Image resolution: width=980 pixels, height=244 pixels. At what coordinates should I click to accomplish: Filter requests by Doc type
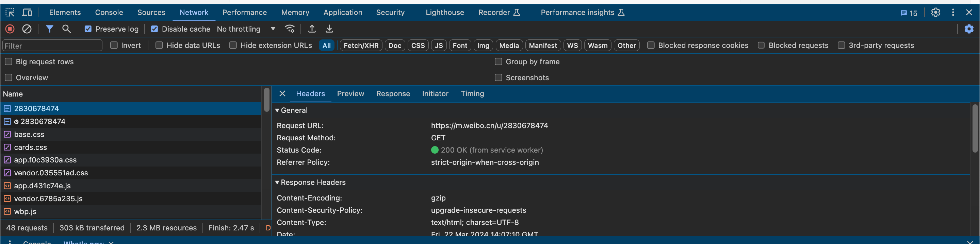395,46
